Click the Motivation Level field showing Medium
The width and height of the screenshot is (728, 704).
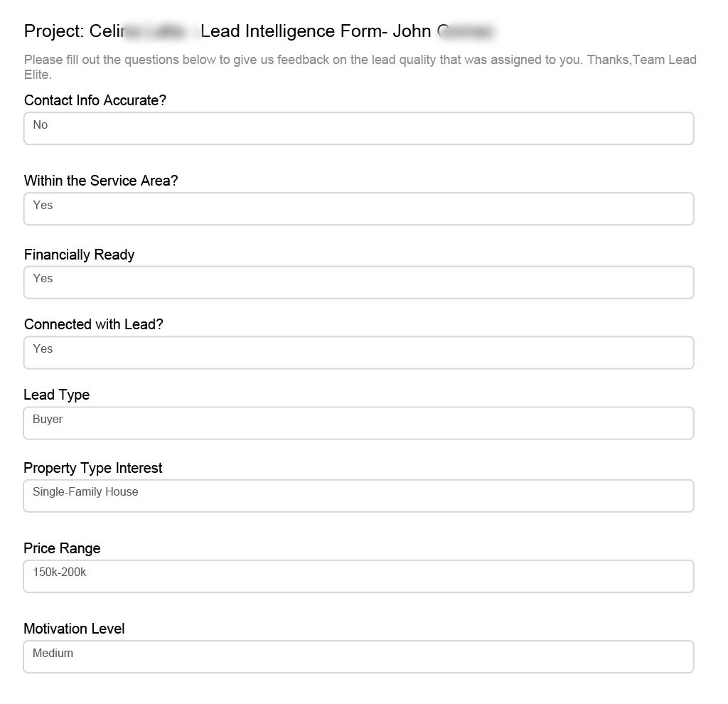[358, 656]
